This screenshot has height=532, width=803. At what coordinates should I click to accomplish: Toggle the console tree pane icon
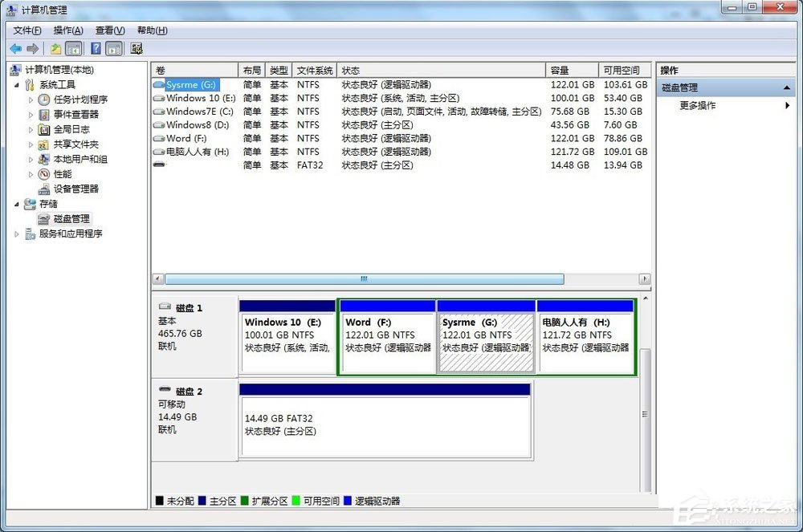74,48
